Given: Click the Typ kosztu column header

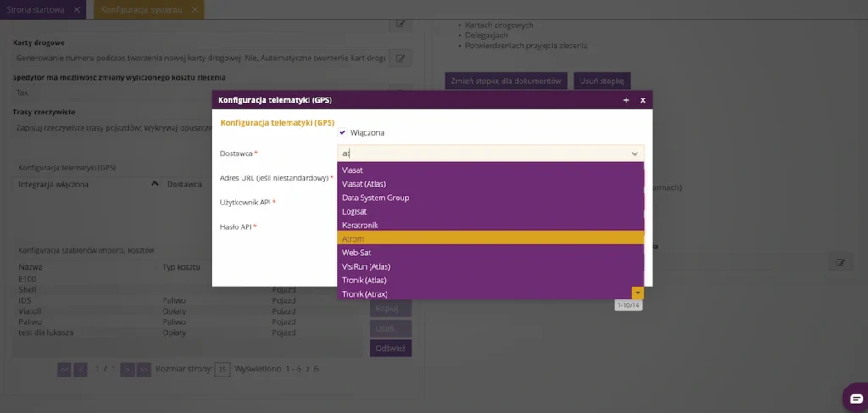Looking at the screenshot, I should pyautogui.click(x=180, y=267).
